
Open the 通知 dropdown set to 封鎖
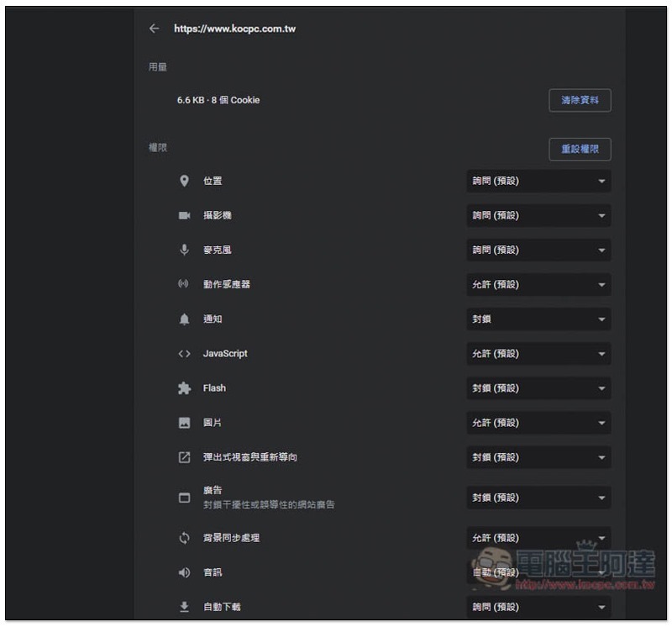coord(538,319)
